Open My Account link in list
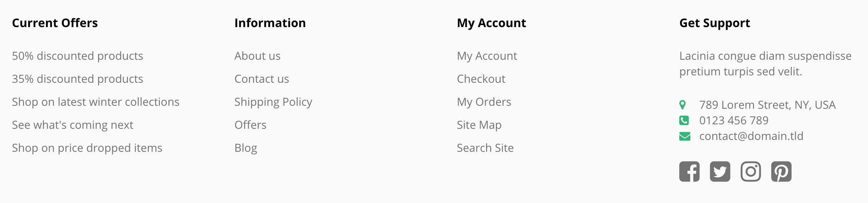Screen dimensions: 868x203 tap(487, 56)
